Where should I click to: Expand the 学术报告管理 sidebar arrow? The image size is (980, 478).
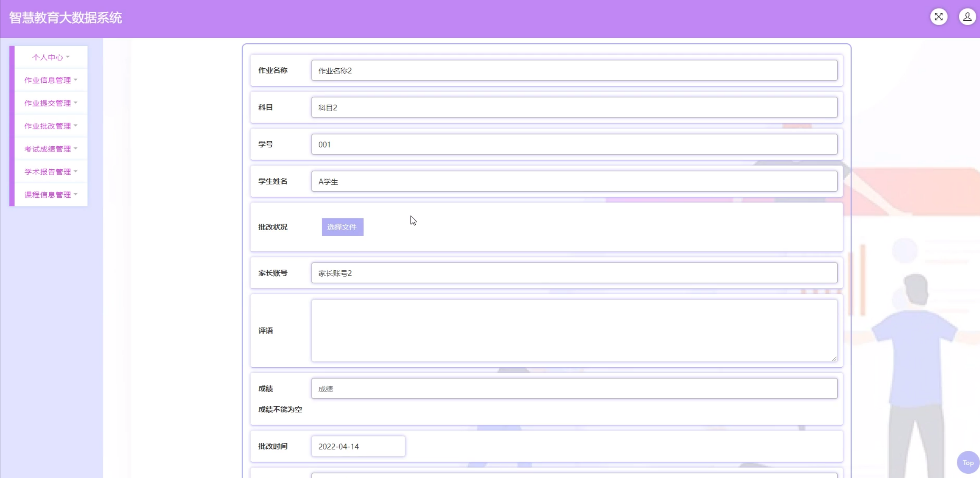tap(76, 172)
